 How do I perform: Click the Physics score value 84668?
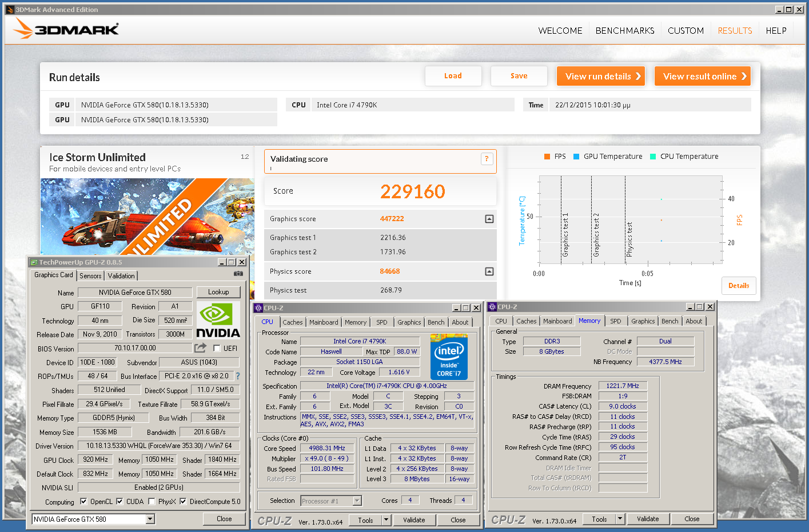390,271
